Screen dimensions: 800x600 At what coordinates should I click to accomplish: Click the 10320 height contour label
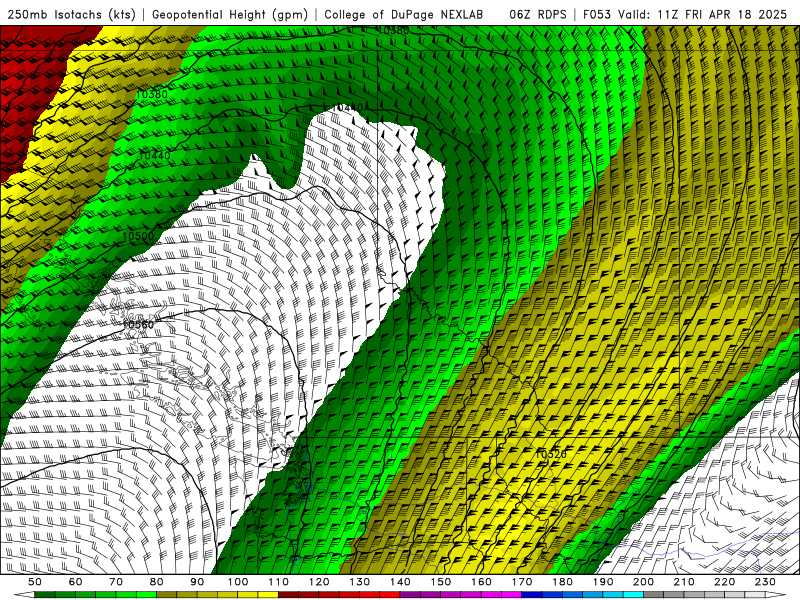point(552,454)
